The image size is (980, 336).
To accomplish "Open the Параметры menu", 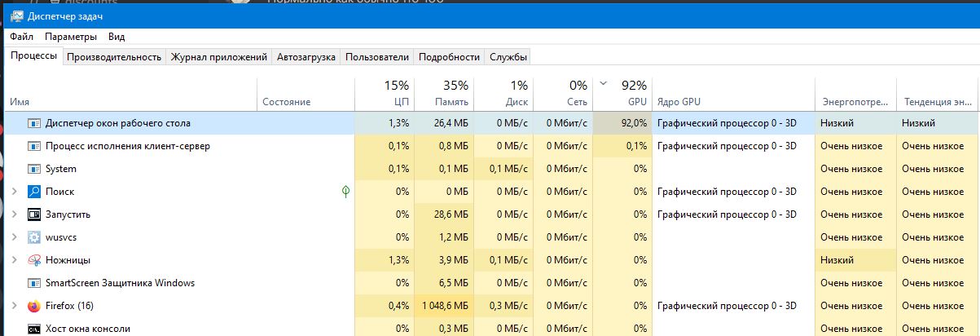I will [x=71, y=37].
